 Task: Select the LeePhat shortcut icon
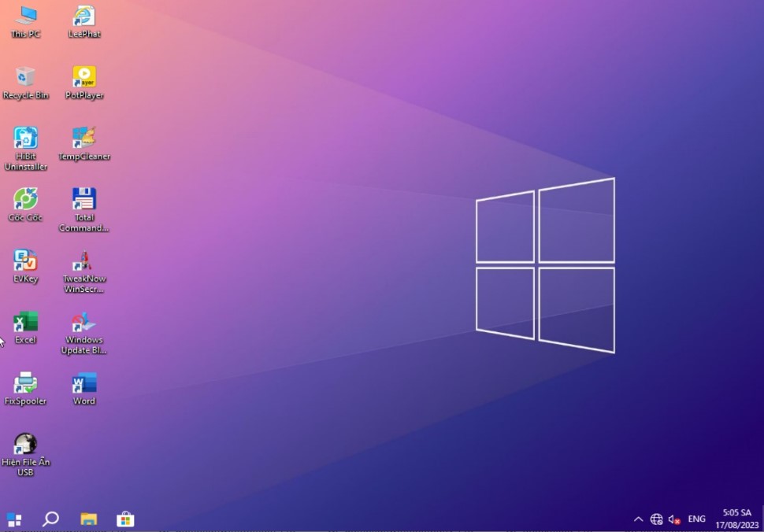tap(83, 22)
